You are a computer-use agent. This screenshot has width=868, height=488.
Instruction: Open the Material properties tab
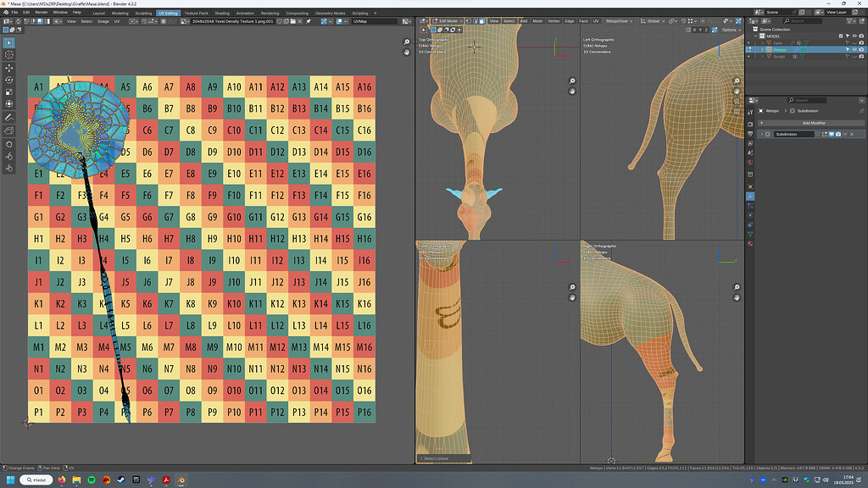click(x=751, y=243)
